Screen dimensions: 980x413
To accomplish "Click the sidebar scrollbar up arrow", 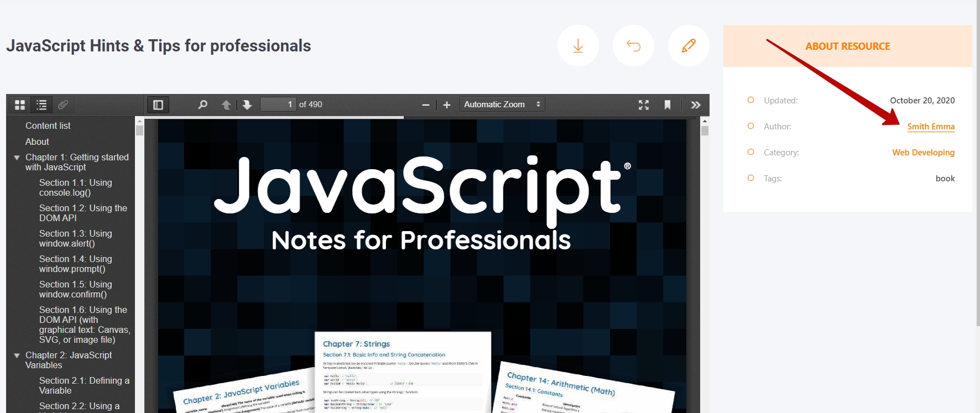I will [x=139, y=121].
